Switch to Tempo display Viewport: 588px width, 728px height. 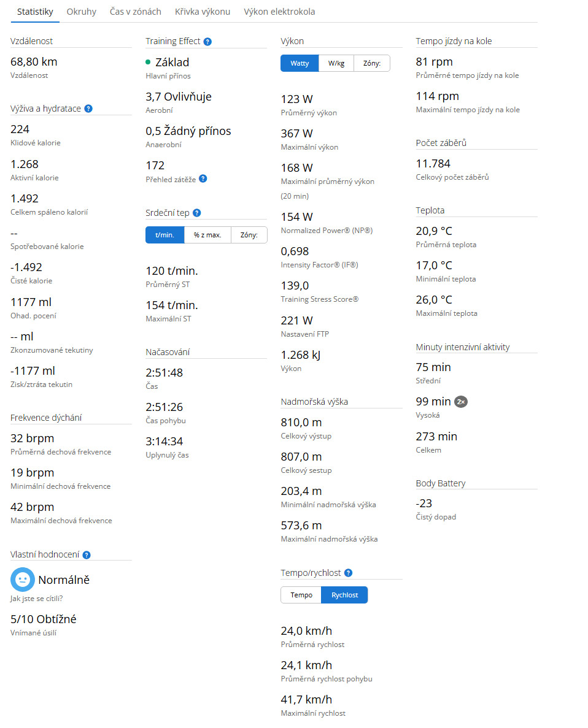click(301, 595)
